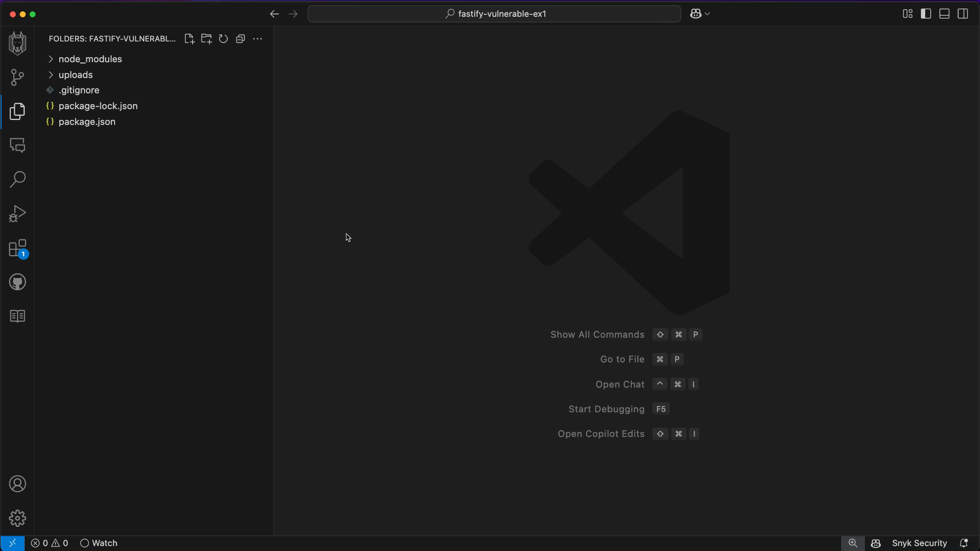Open the Snyk dog icon view
Viewport: 980px width, 551px height.
(17, 43)
